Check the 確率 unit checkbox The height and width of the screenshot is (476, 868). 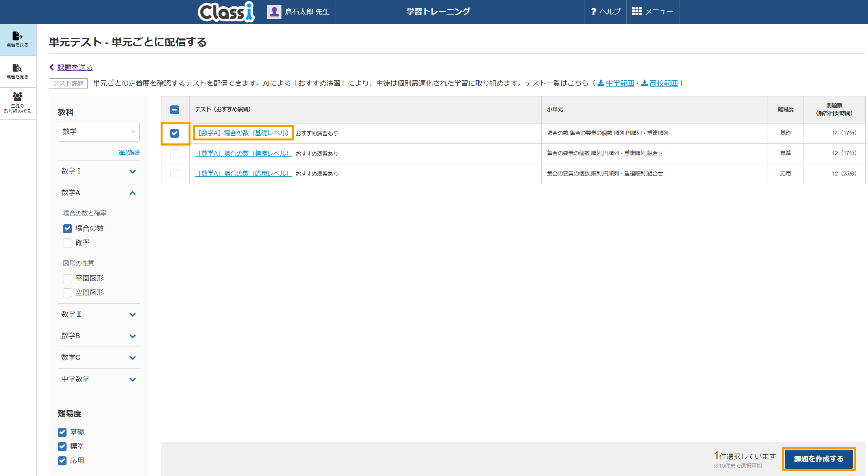pos(67,243)
